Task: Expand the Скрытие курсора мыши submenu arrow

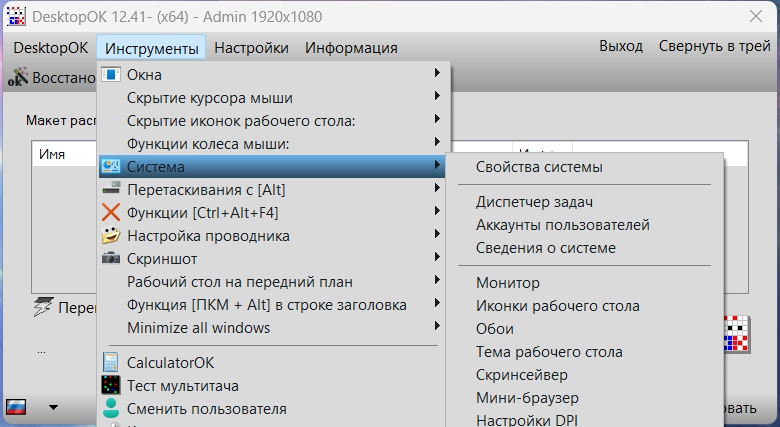Action: (437, 98)
